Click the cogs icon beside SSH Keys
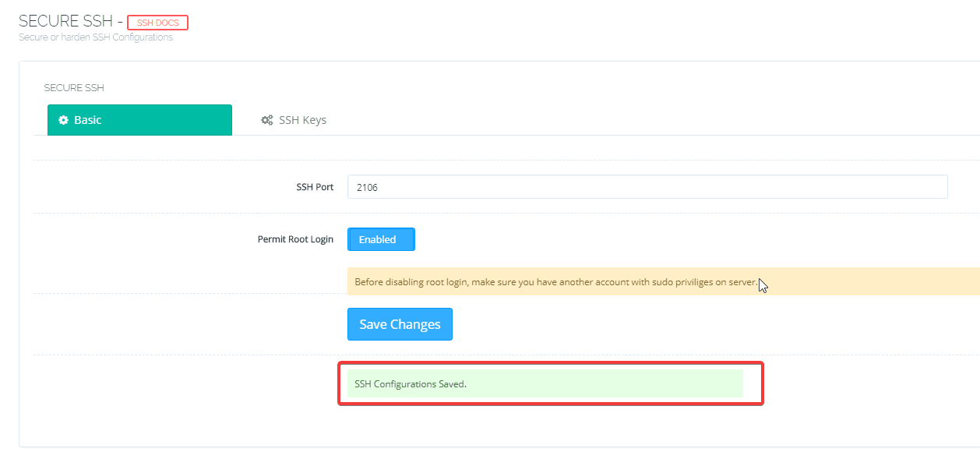The height and width of the screenshot is (452, 980). tap(266, 120)
